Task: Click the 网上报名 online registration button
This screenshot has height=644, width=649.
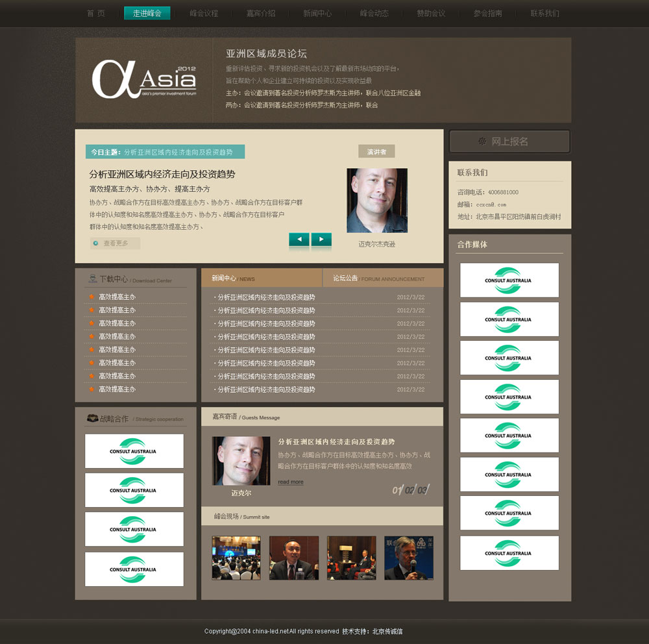Action: [509, 141]
